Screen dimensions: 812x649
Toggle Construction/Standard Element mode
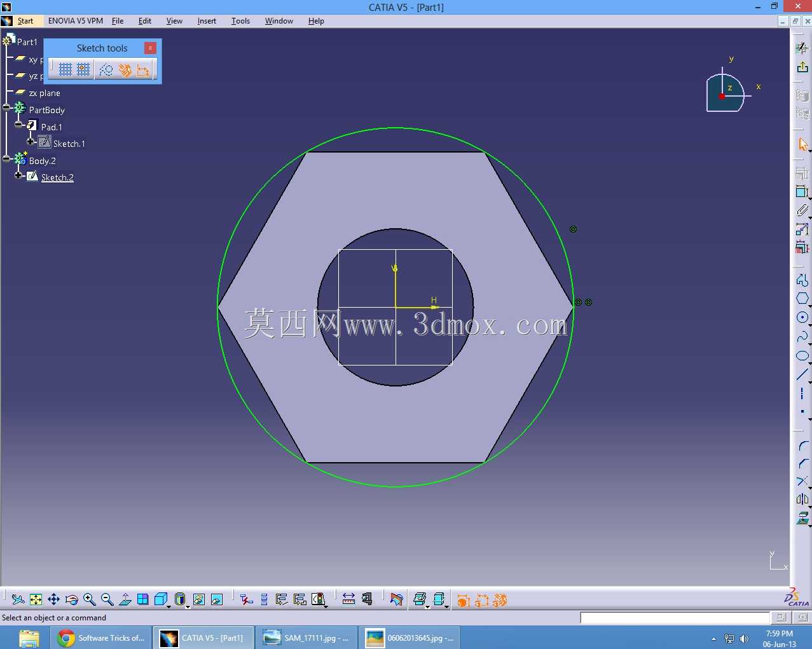coord(106,69)
